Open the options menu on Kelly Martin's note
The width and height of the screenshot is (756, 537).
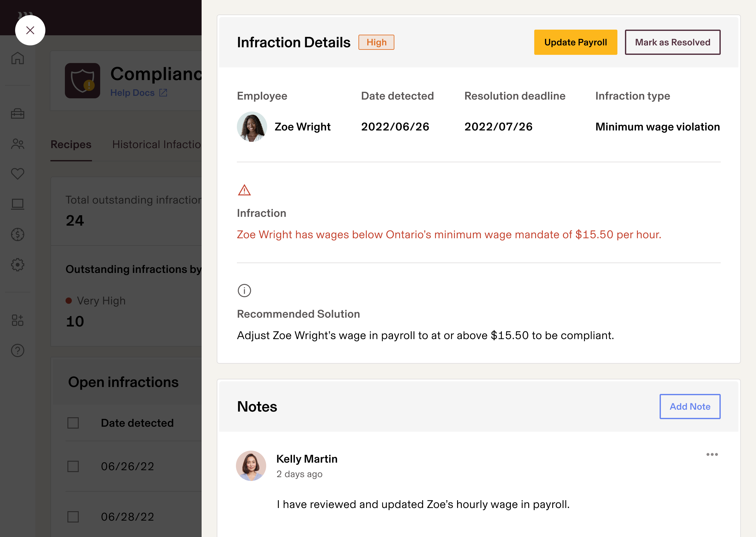click(712, 454)
